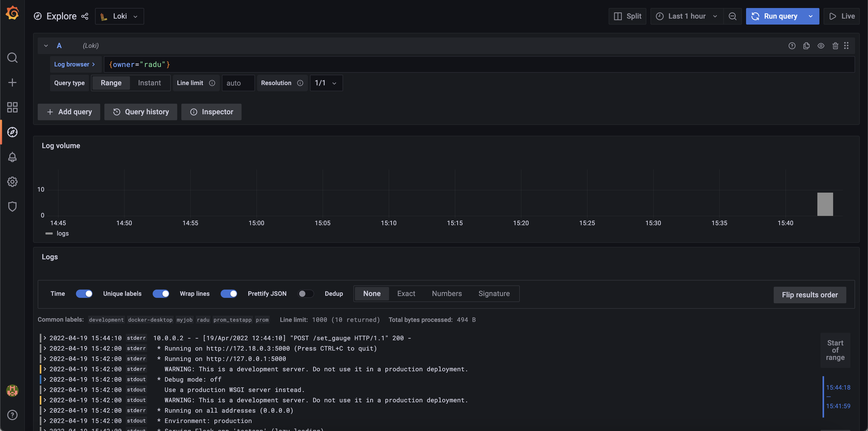The height and width of the screenshot is (431, 868).
Task: Open the Last 1 hour time picker
Action: click(687, 16)
